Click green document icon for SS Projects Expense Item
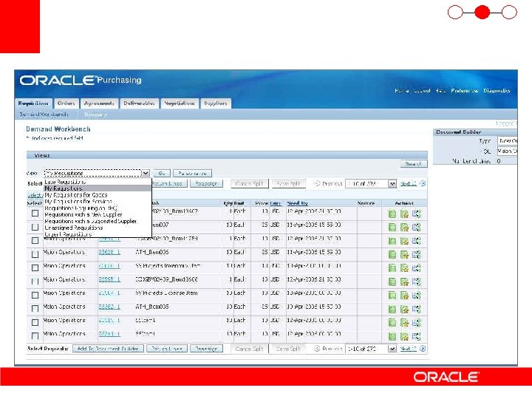532x399 pixels. (392, 296)
